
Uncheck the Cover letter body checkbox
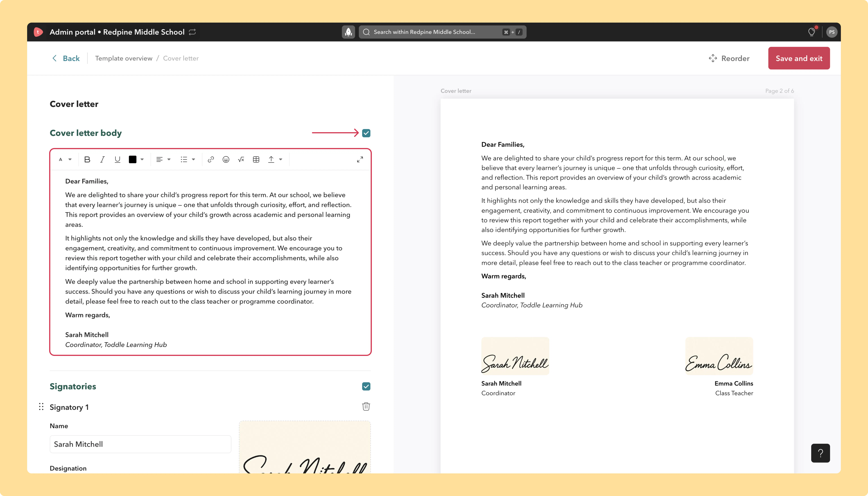pyautogui.click(x=366, y=133)
